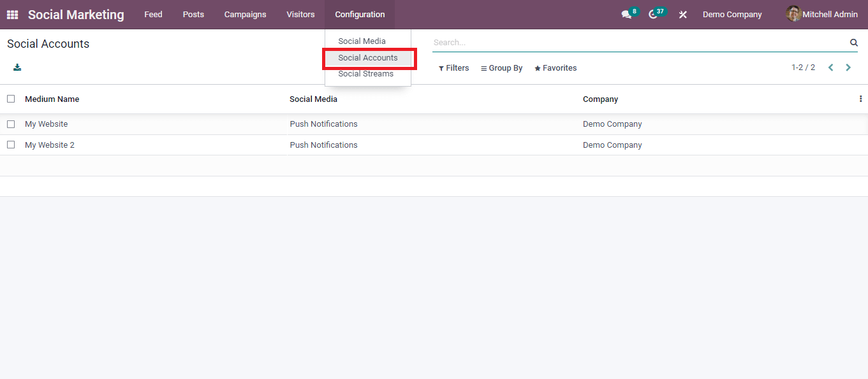
Task: Open the Campaigns menu
Action: point(246,15)
